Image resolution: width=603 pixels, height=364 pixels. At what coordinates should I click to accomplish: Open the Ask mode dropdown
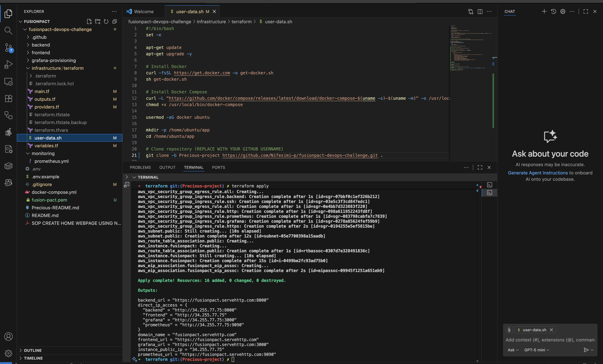pyautogui.click(x=513, y=350)
